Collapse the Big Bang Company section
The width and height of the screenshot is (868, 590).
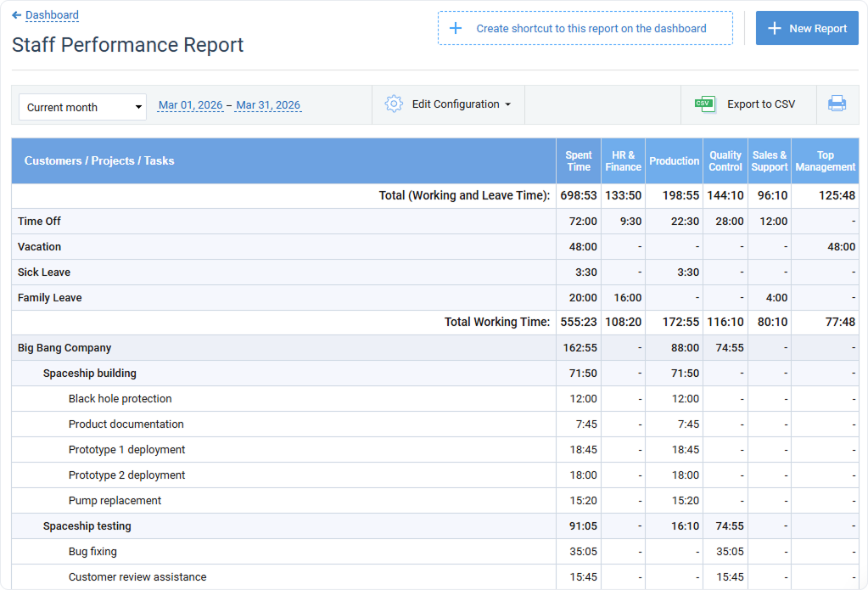(x=64, y=347)
